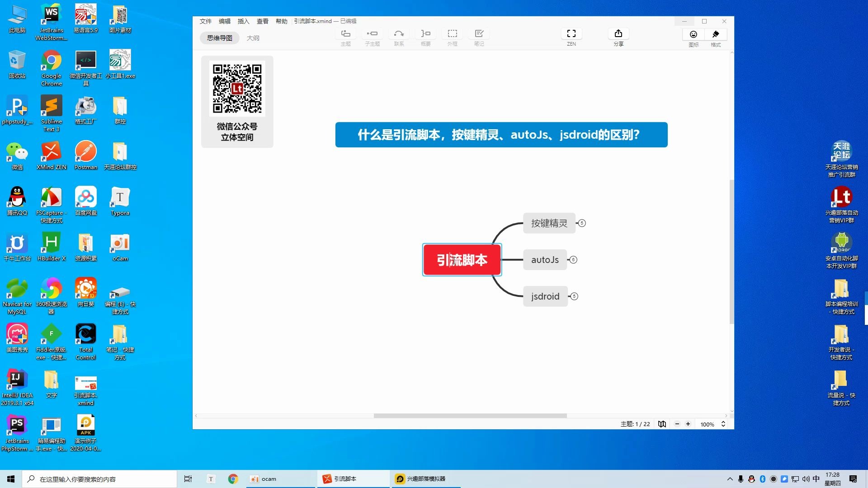The width and height of the screenshot is (868, 488).
Task: Open the 文件 menu
Action: pyautogui.click(x=206, y=21)
